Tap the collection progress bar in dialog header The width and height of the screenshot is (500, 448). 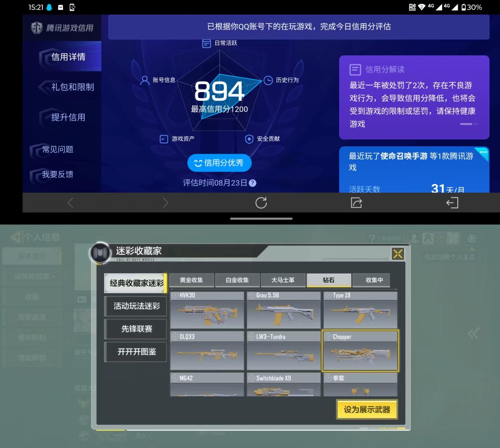[x=355, y=259]
